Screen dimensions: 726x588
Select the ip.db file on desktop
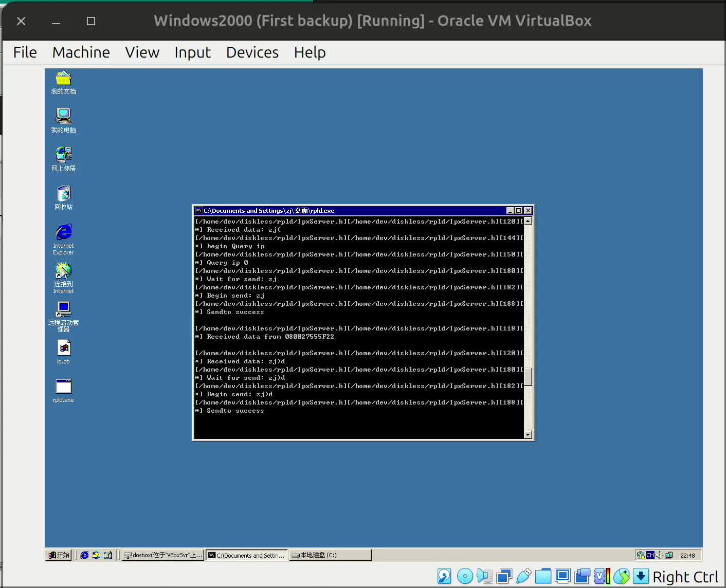[63, 352]
